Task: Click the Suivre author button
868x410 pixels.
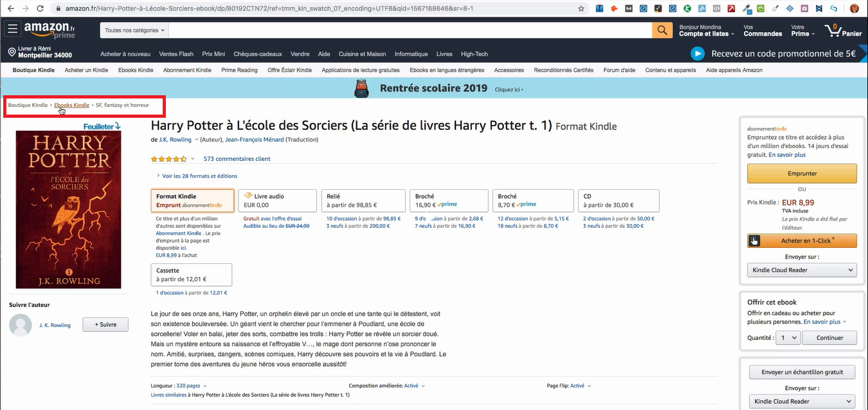Action: 105,325
